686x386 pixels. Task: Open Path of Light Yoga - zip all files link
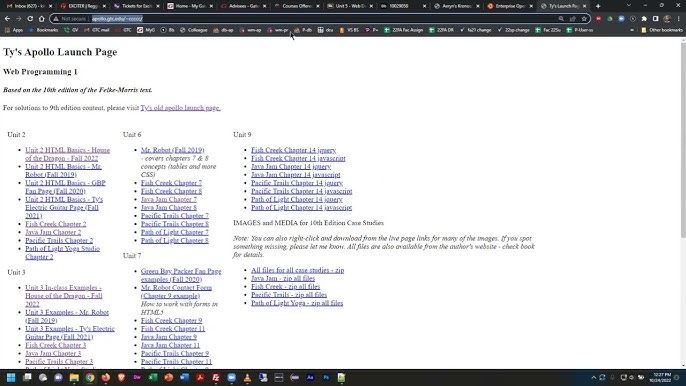point(297,303)
